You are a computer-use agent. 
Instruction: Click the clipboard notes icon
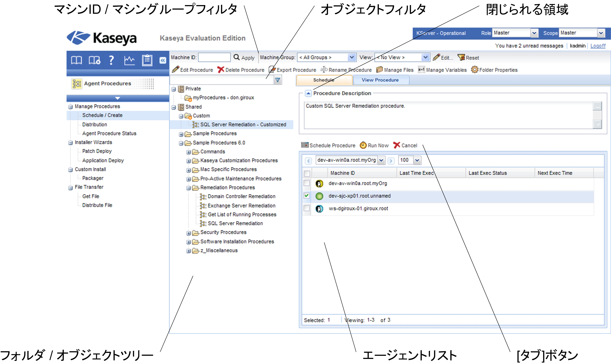(147, 60)
